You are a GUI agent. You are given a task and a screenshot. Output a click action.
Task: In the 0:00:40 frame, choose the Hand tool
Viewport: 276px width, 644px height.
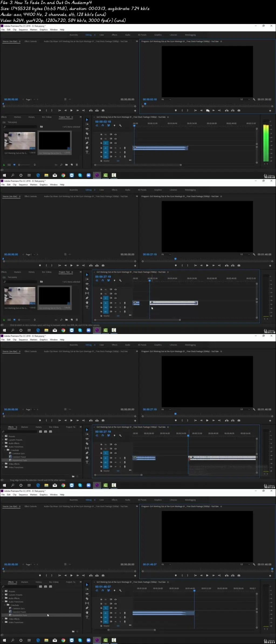[x=87, y=147]
